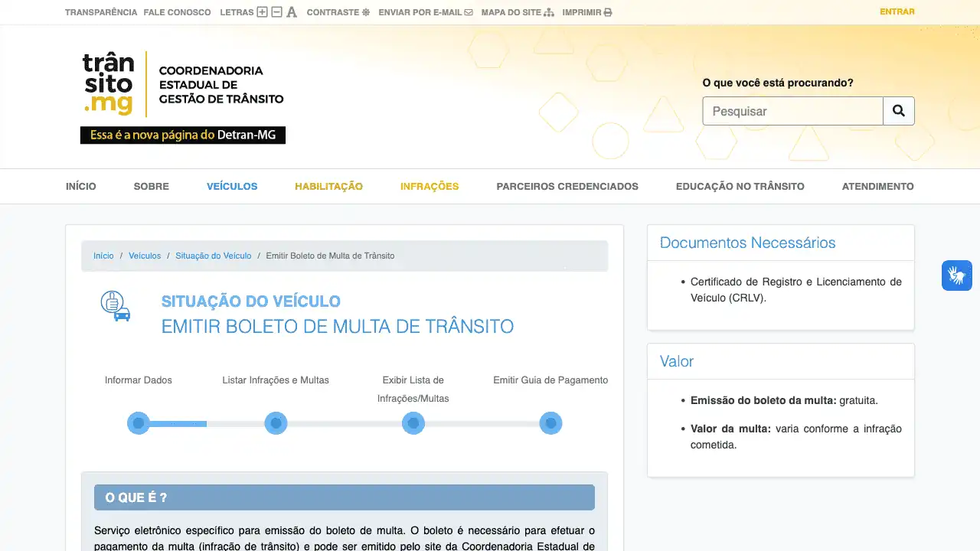This screenshot has width=980, height=551.
Task: Go to Situação do Veículo breadcrumb
Action: coord(213,256)
